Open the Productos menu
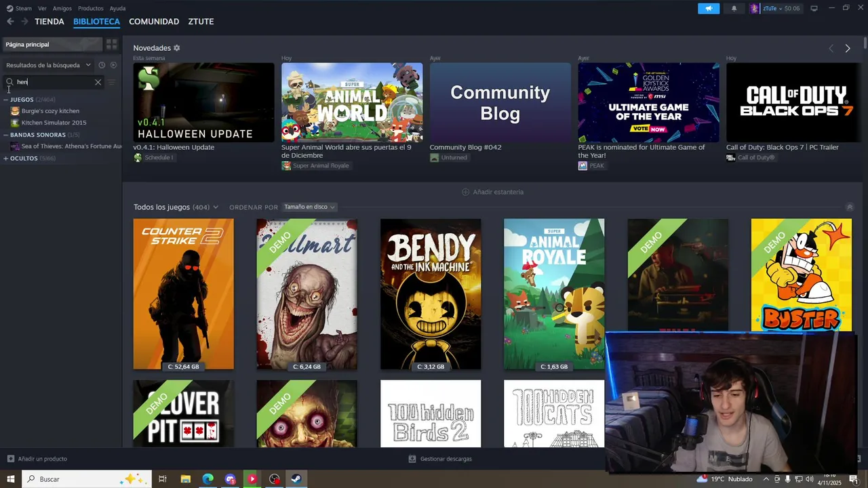 point(91,8)
